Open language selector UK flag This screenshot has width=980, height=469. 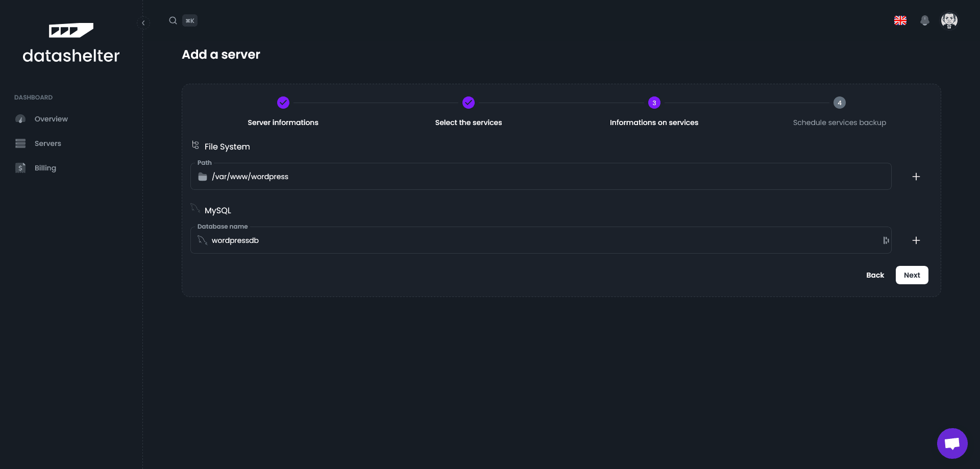click(900, 20)
